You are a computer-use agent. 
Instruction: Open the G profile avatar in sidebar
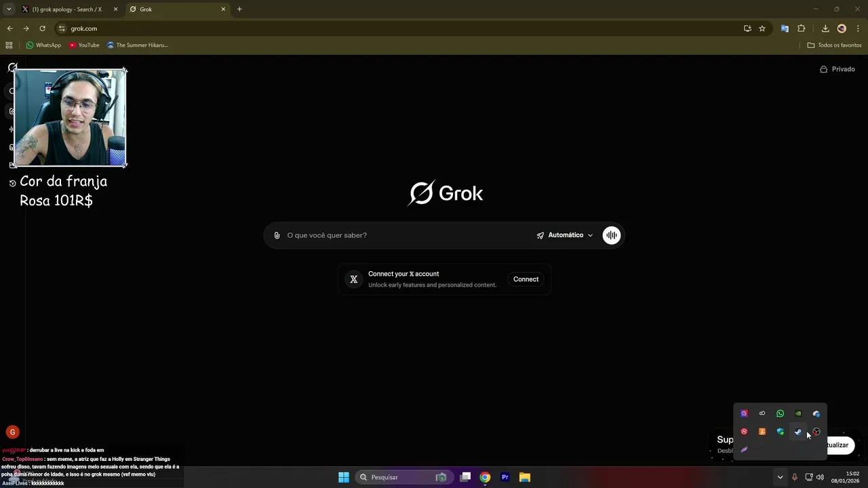point(12,432)
